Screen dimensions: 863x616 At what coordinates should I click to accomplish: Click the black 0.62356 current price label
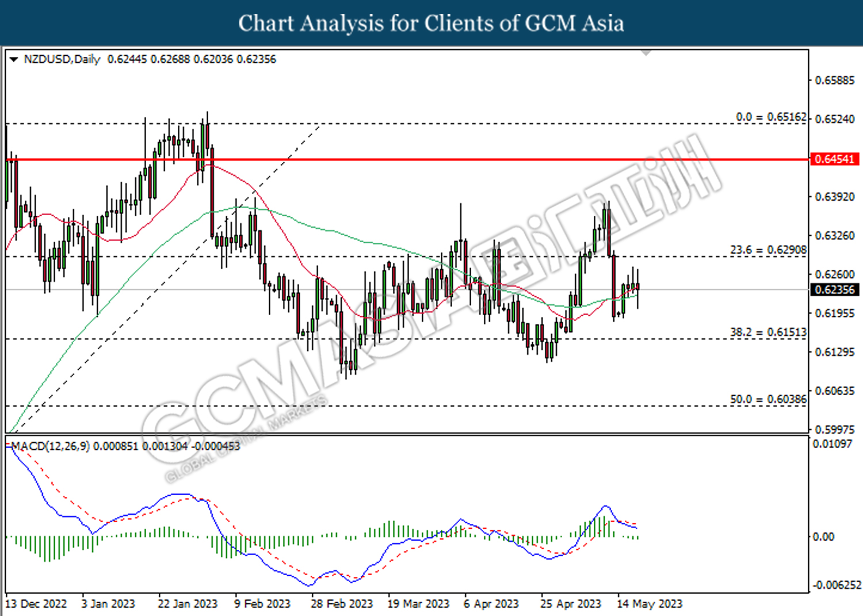click(835, 289)
